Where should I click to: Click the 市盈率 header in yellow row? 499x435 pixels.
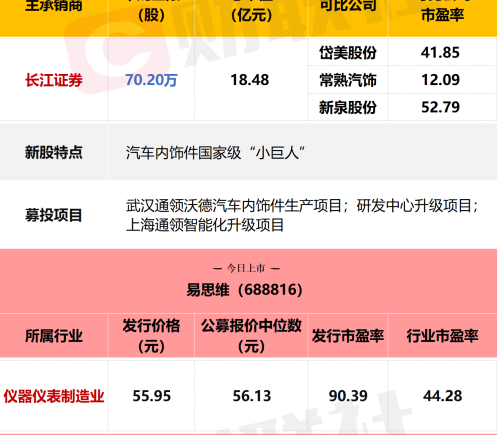click(442, 15)
